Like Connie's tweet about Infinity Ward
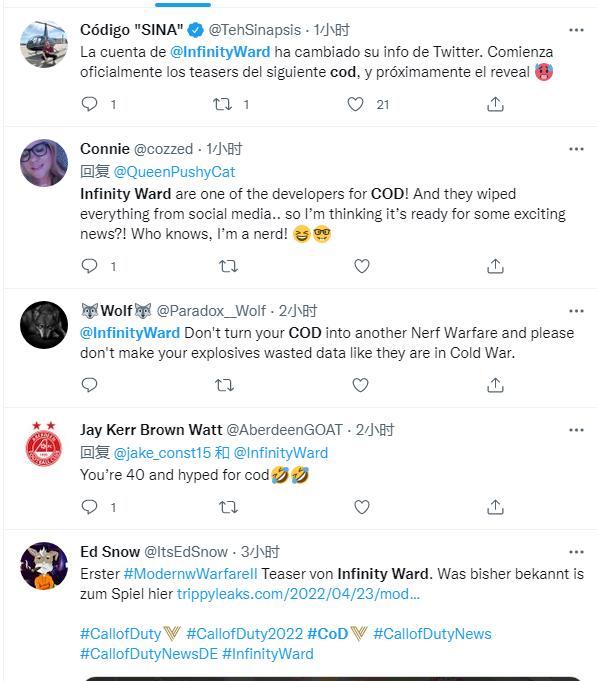The height and width of the screenshot is (681, 597). (x=361, y=266)
